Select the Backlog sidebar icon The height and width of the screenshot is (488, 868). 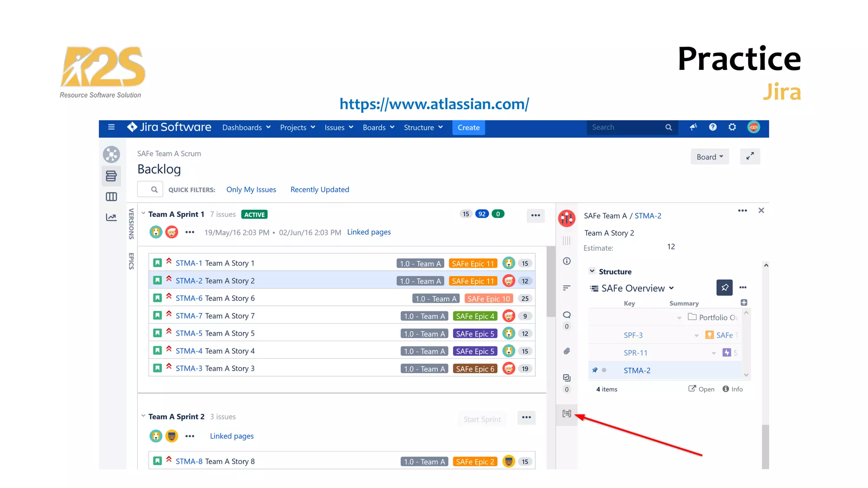[111, 176]
